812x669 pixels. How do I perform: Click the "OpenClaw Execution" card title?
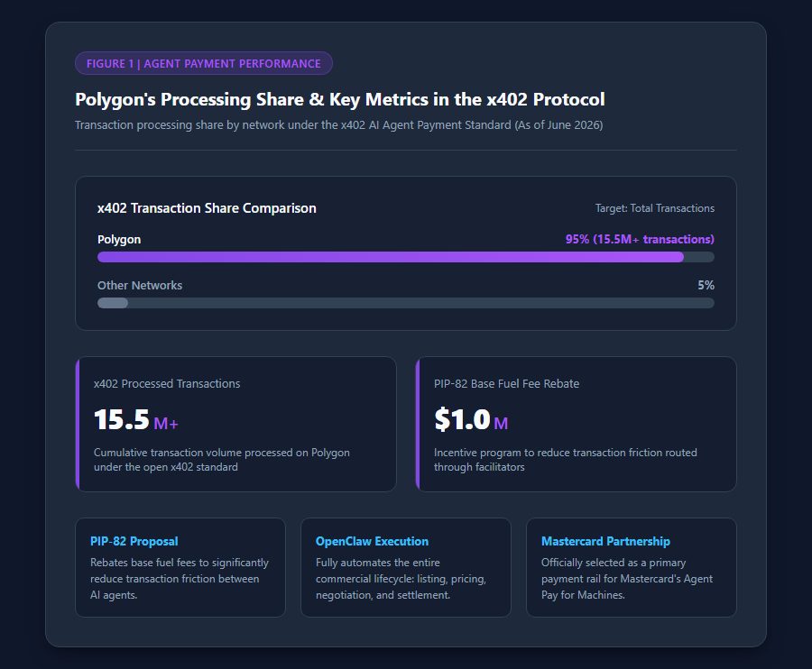pos(373,541)
